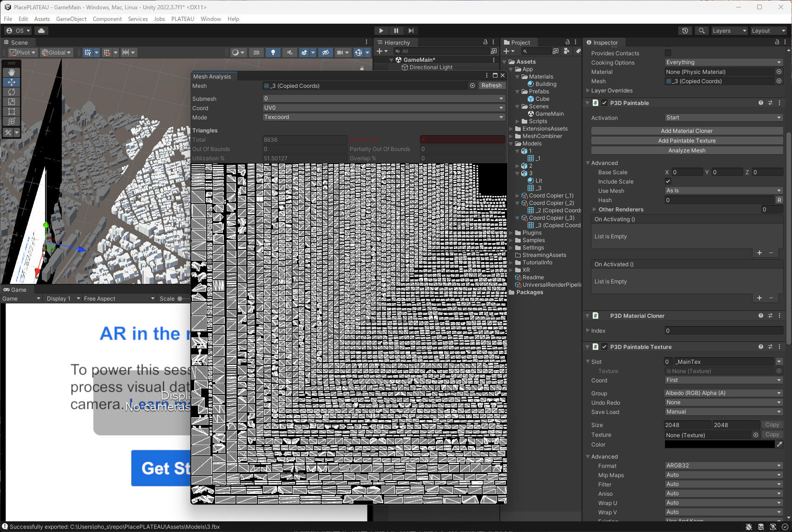Image resolution: width=792 pixels, height=532 pixels.
Task: Click Refresh in Mesh Analysis
Action: tap(491, 85)
